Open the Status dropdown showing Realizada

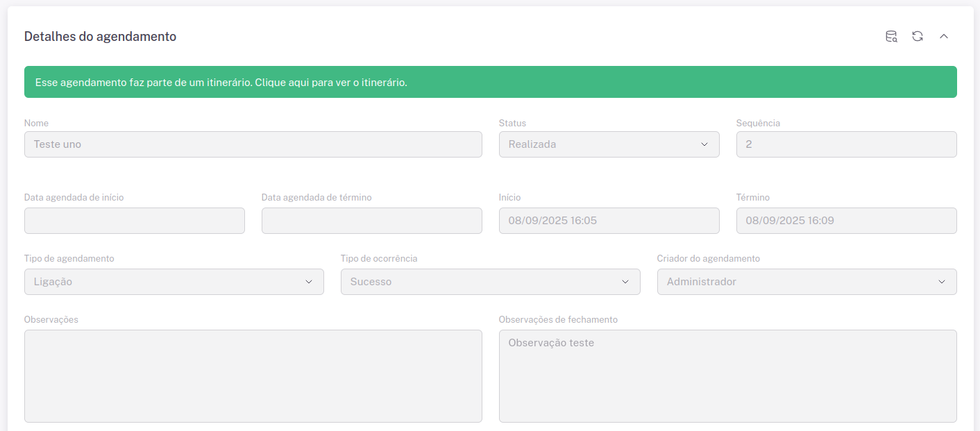(609, 144)
